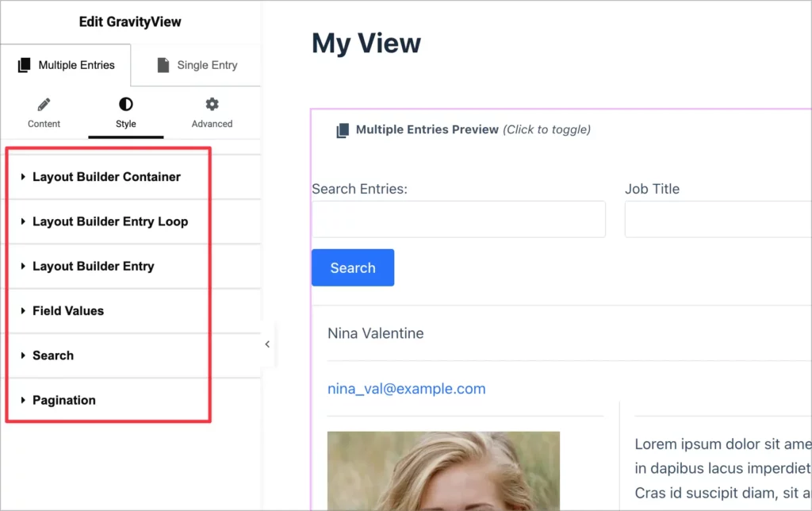This screenshot has width=812, height=511.
Task: Open the nina_val@example.com email link
Action: point(406,388)
